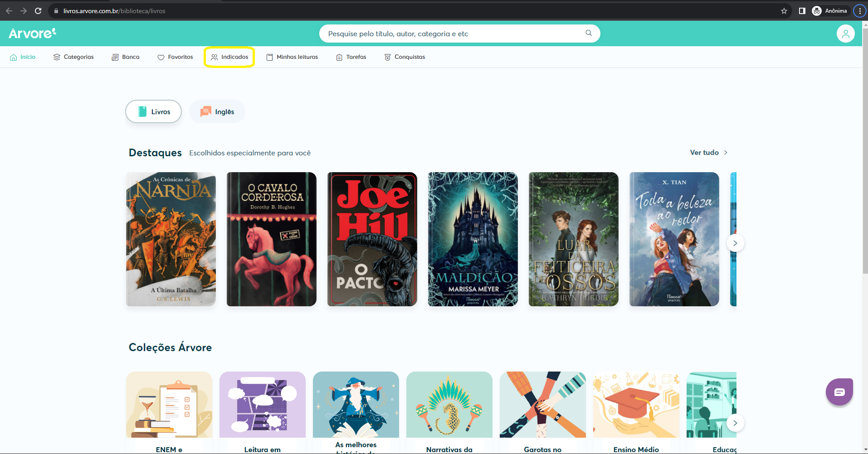868x454 pixels.
Task: Open As melhores histórias collection
Action: (356, 412)
